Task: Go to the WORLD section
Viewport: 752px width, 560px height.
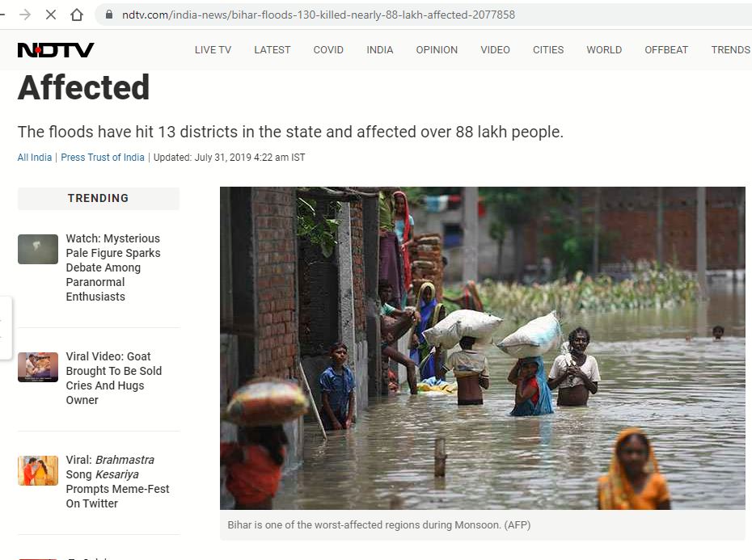Action: pyautogui.click(x=604, y=50)
